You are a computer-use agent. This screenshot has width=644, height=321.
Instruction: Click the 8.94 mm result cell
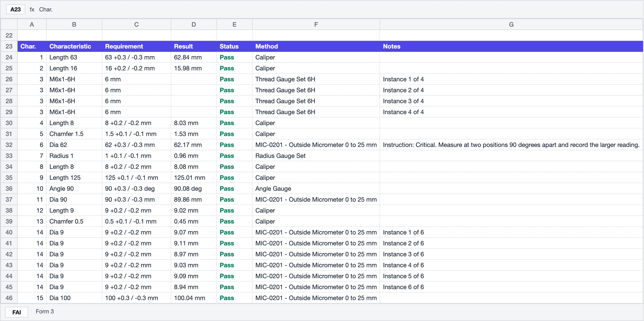[194, 287]
